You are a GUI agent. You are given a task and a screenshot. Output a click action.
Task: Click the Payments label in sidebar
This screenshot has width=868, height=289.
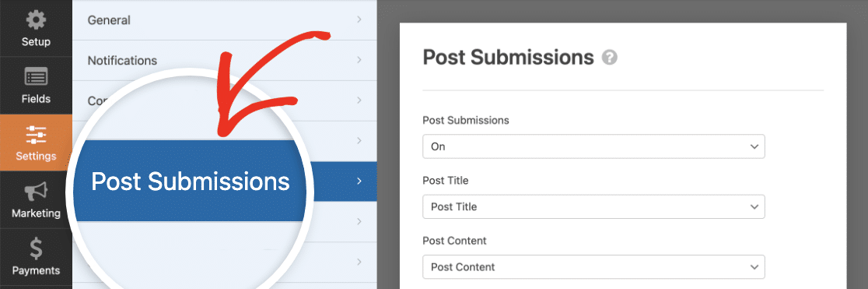(36, 271)
